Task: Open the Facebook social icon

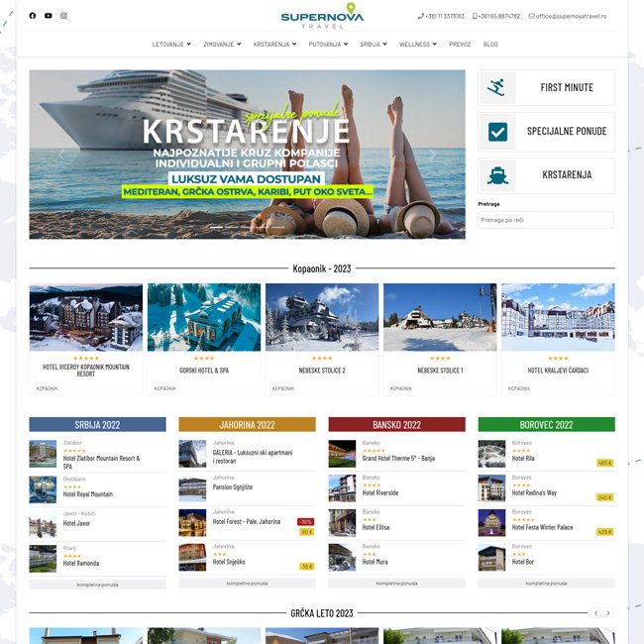Action: [x=33, y=16]
